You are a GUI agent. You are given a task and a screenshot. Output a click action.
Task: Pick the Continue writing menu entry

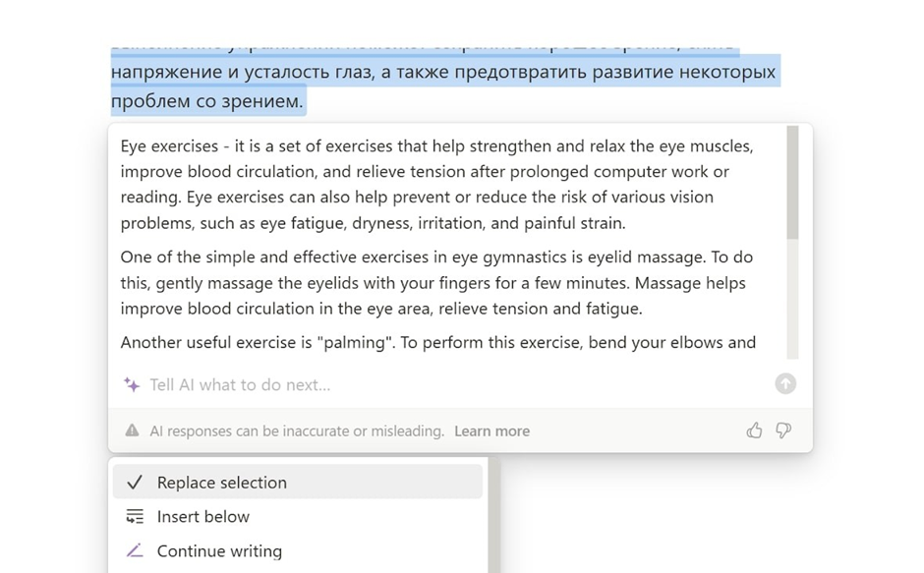pyautogui.click(x=219, y=551)
